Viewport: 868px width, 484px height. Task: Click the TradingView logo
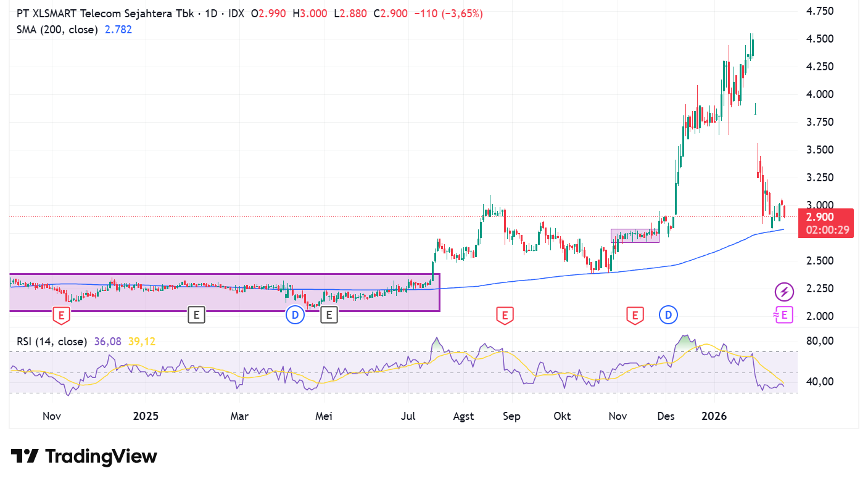pos(84,456)
